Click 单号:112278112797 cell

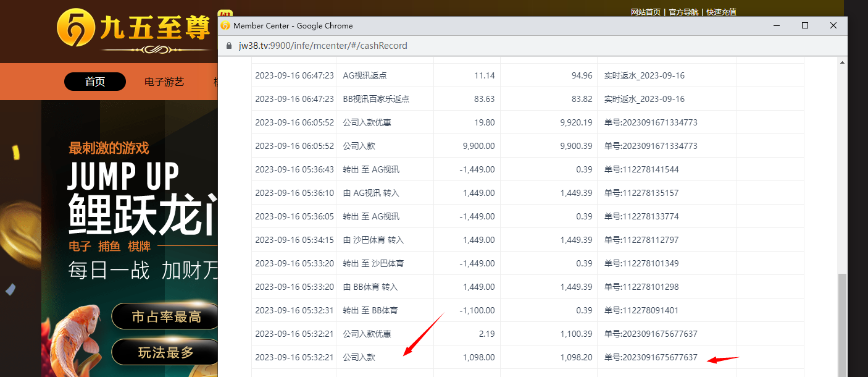coord(667,240)
